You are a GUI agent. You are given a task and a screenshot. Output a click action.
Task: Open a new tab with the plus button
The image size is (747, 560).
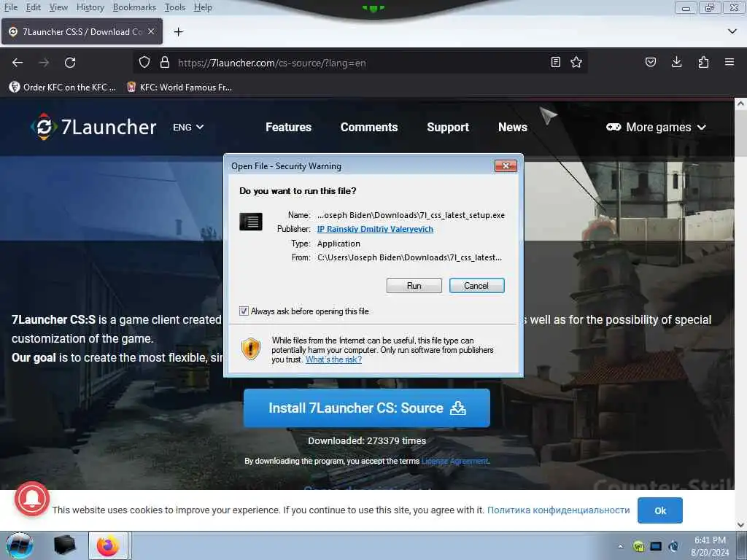coord(179,32)
